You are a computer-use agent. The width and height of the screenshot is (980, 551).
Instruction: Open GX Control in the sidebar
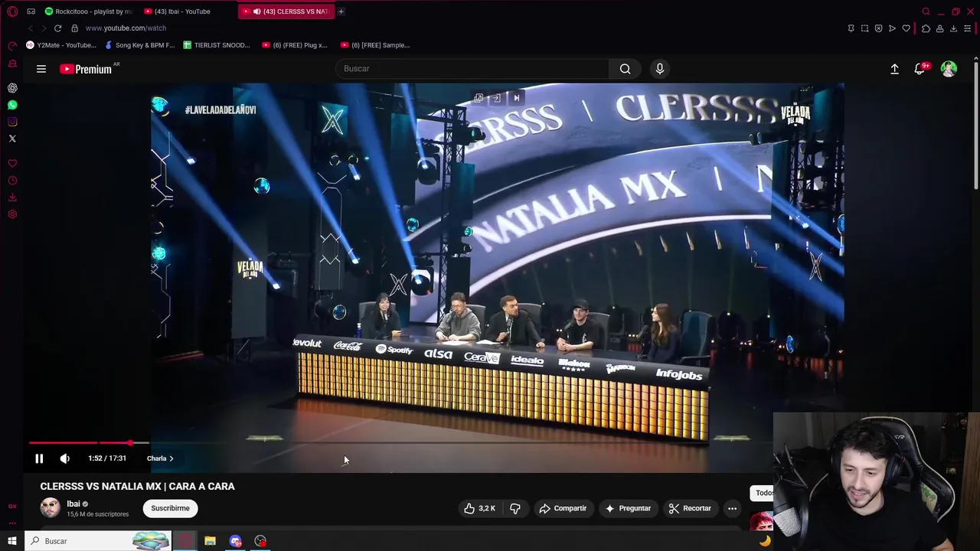(12, 46)
